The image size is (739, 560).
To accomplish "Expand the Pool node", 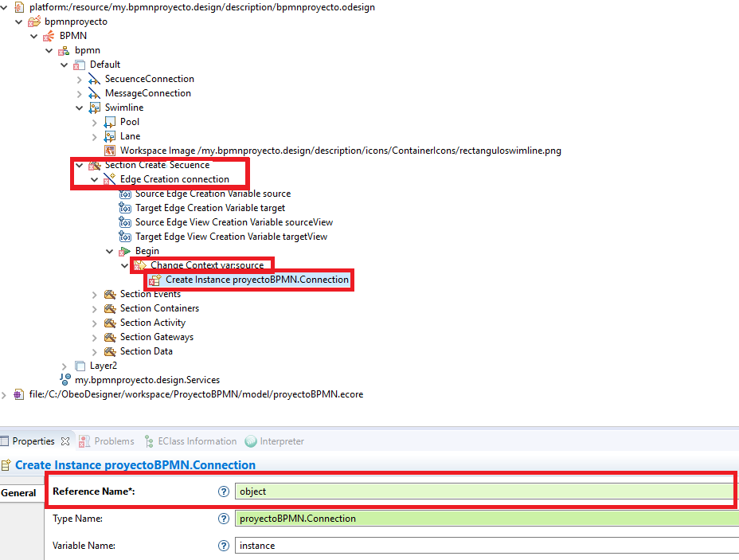I will click(94, 123).
